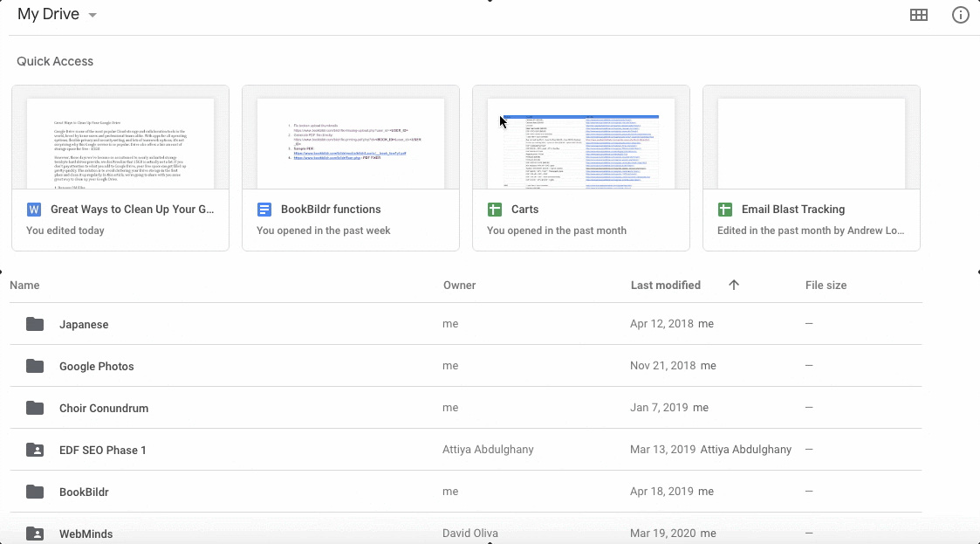Select the WebMinds shared folder
Image resolution: width=980 pixels, height=544 pixels.
[x=86, y=533]
